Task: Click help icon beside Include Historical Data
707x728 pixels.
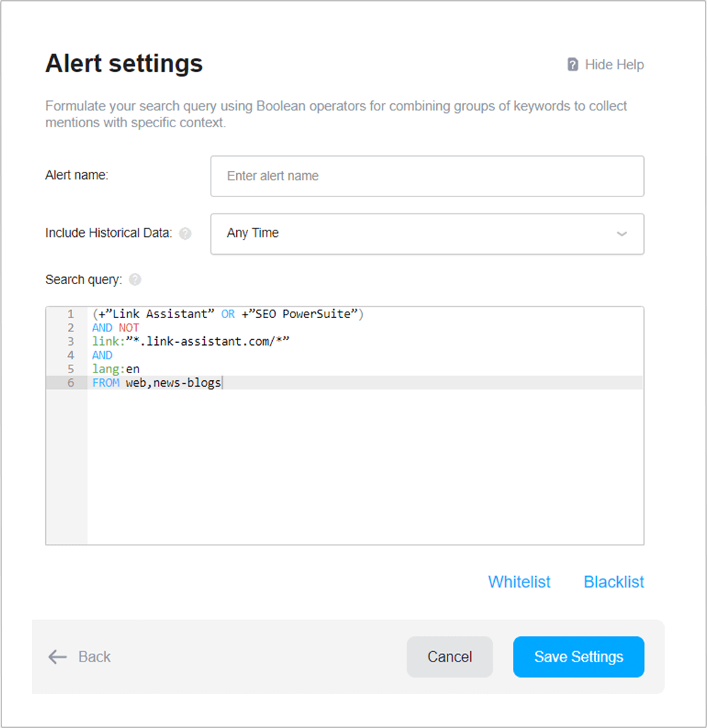Action: pyautogui.click(x=185, y=233)
